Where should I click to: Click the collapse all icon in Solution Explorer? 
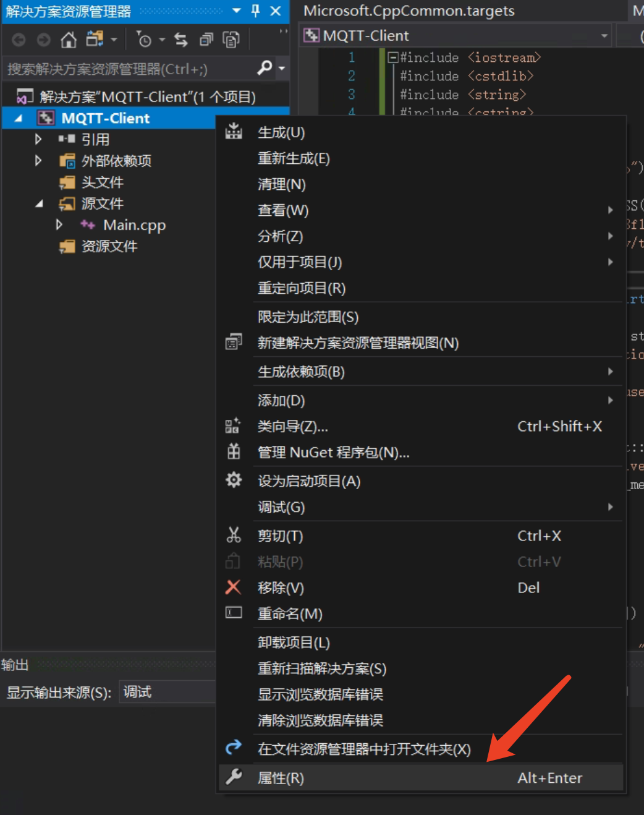pos(206,40)
